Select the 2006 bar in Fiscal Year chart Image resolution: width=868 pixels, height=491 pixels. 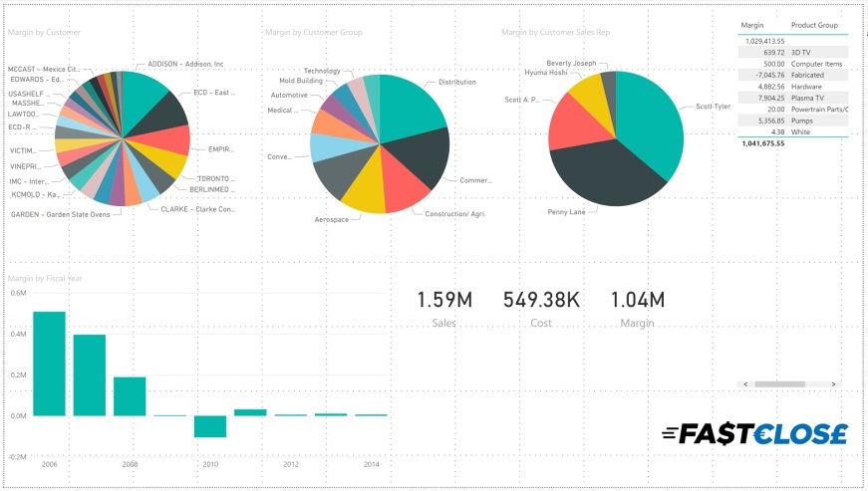coord(50,364)
